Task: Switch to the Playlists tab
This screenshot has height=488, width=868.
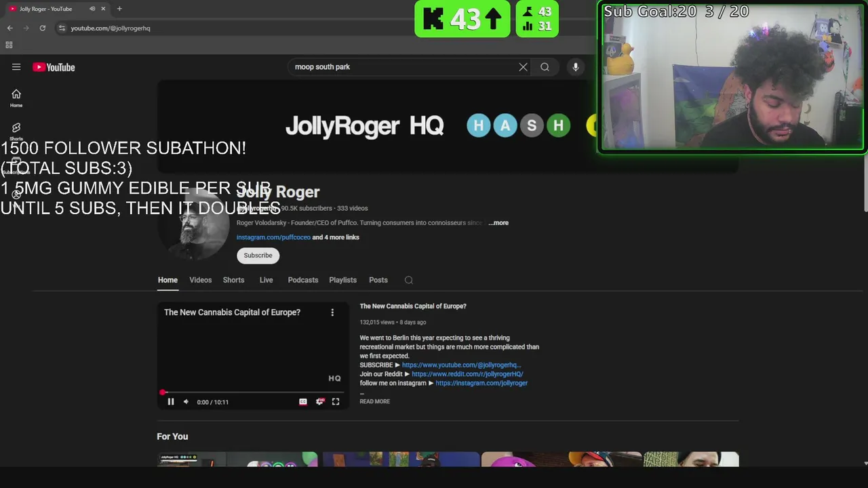Action: 342,280
